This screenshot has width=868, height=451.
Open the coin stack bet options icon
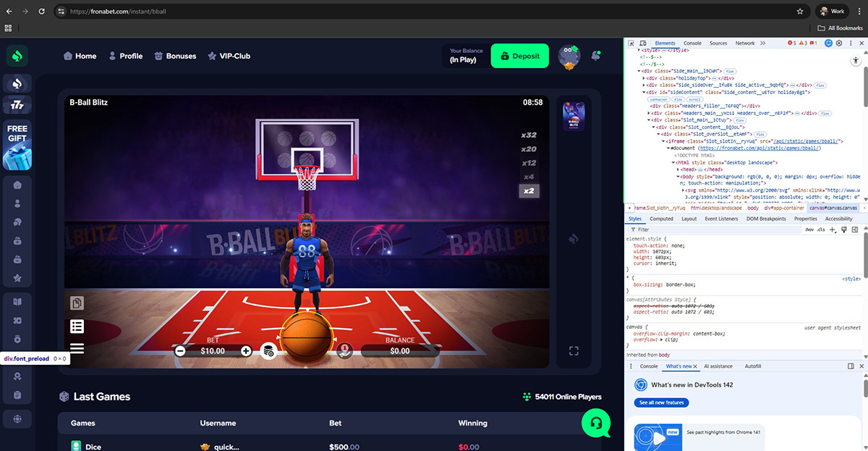(268, 351)
